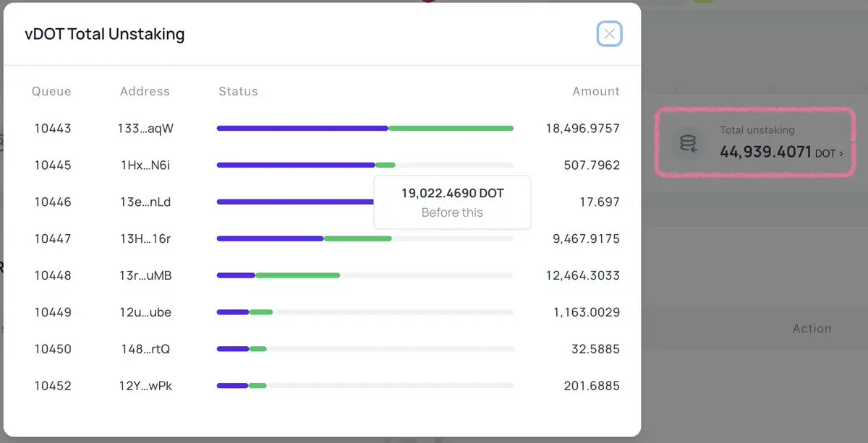Close the vDOT Total Unstaking dialog
The height and width of the screenshot is (443, 868).
point(609,34)
